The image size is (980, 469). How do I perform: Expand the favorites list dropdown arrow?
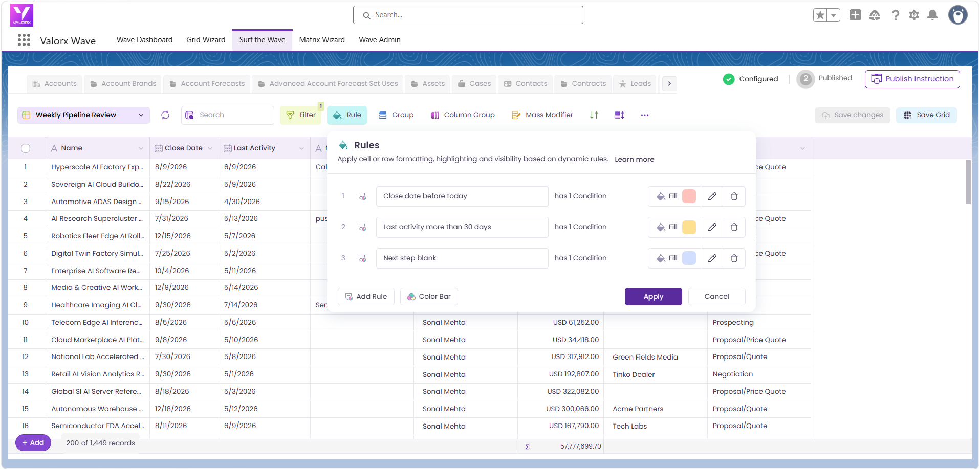coord(834,15)
